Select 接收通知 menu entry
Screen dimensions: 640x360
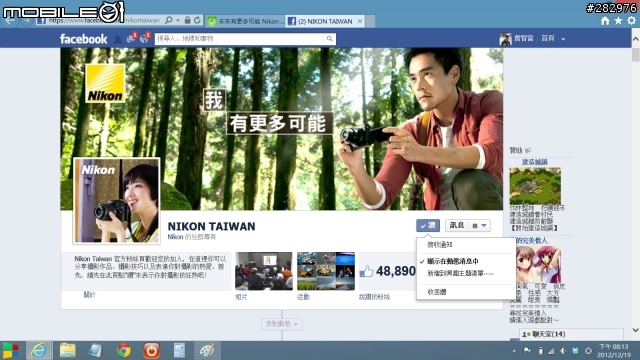(x=440, y=244)
